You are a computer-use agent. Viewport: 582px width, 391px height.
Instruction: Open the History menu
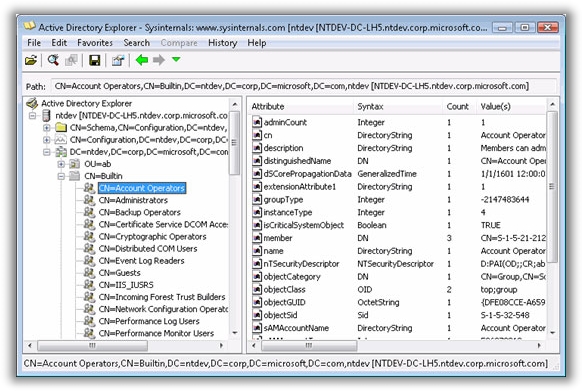(222, 43)
